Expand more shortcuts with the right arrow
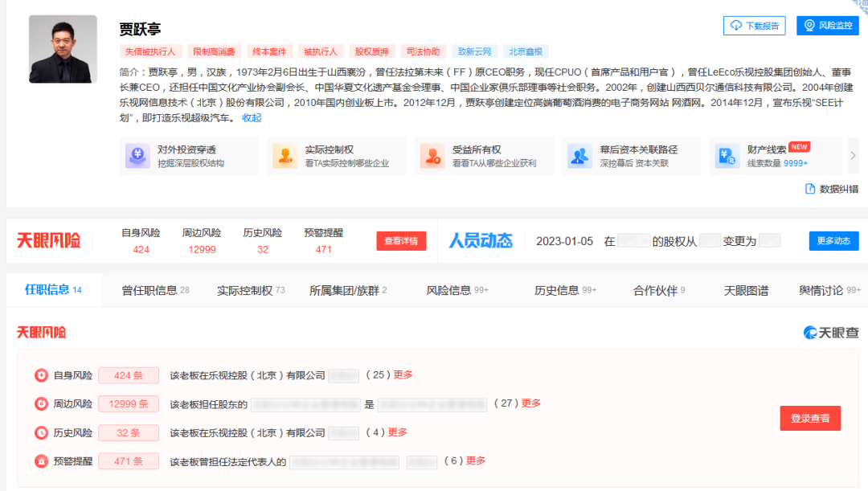The height and width of the screenshot is (491, 868). 854,154
